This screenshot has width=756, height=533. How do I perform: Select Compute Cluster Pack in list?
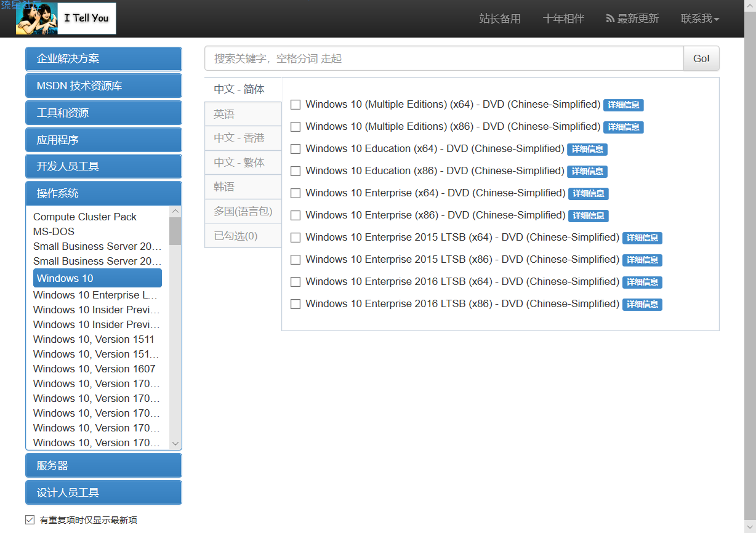click(85, 217)
